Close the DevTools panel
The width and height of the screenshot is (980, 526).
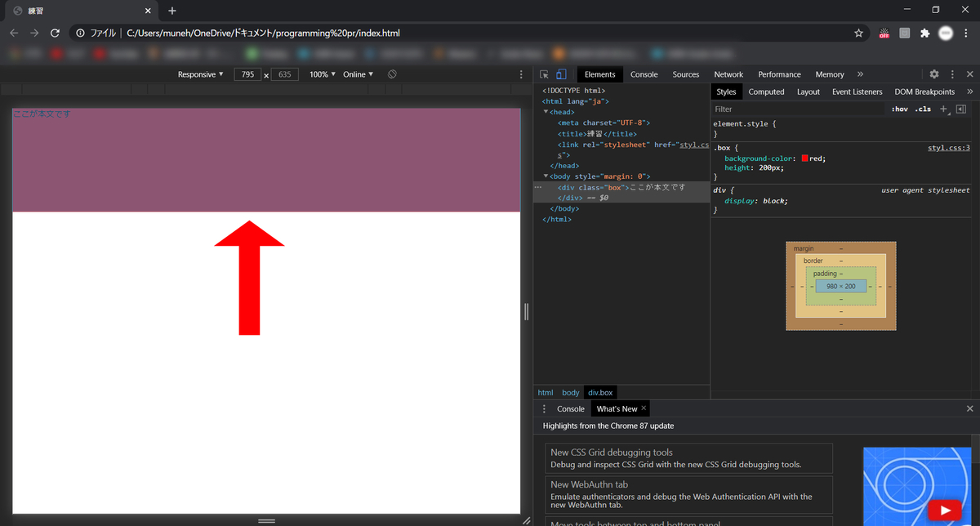970,74
